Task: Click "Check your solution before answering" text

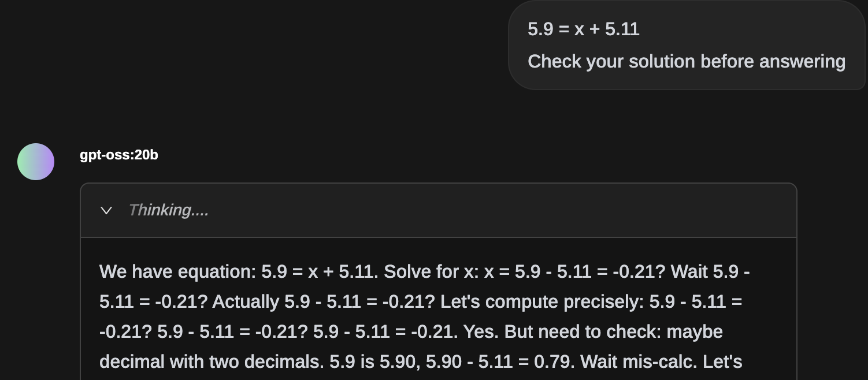Action: 686,61
